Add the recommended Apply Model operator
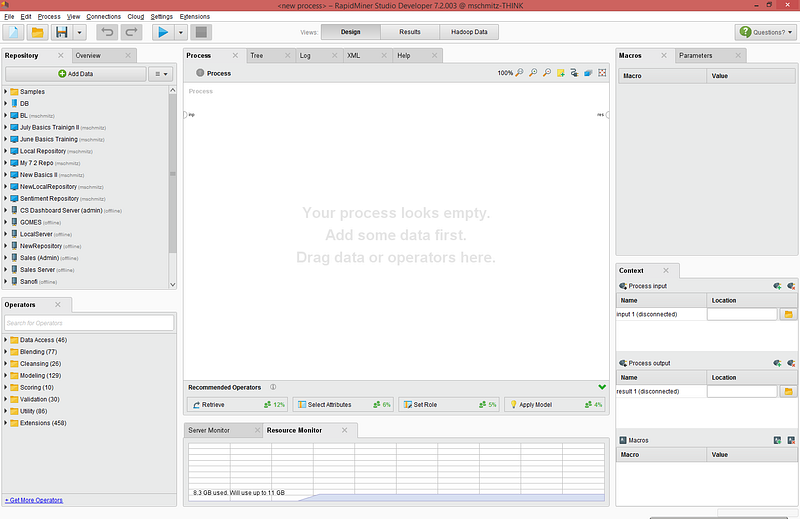The image size is (800, 519). pos(555,405)
